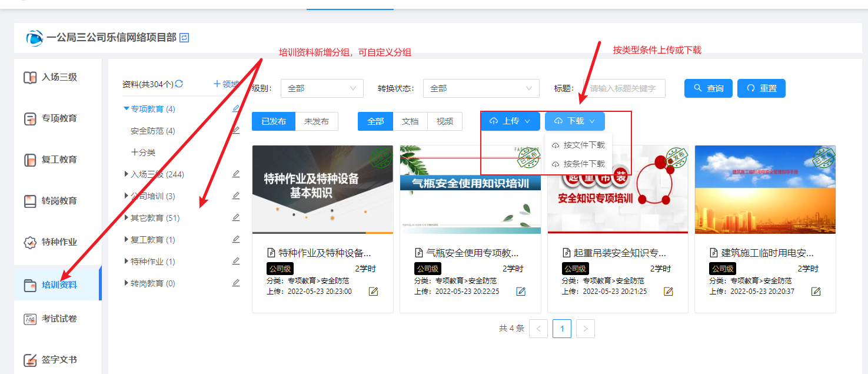This screenshot has height=374, width=868.
Task: Filter materials by 文档 type
Action: tap(410, 121)
